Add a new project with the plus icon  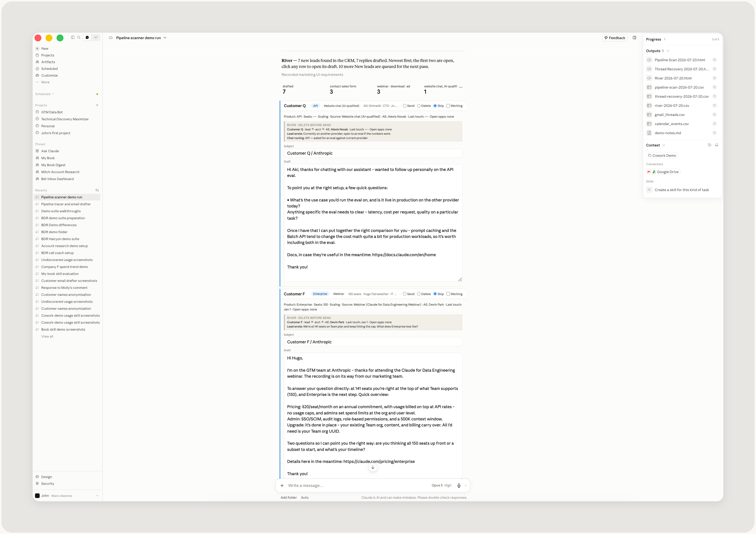pyautogui.click(x=97, y=105)
